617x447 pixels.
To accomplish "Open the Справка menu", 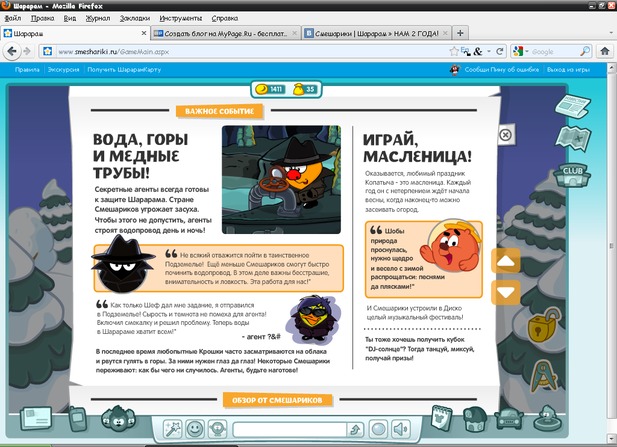I will pyautogui.click(x=225, y=18).
